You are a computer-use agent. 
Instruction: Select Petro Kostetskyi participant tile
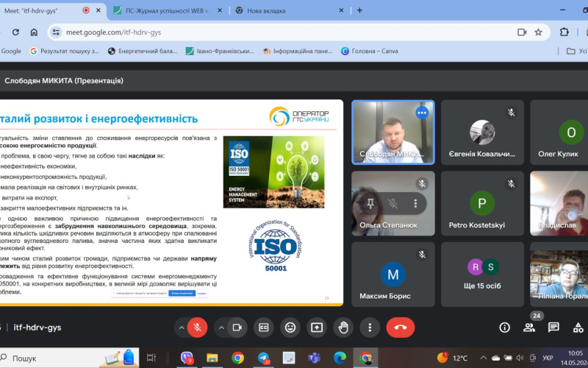click(482, 203)
